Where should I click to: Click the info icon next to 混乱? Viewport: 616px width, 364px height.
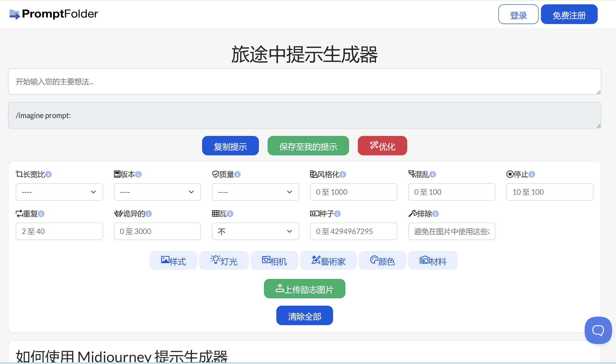(x=433, y=174)
